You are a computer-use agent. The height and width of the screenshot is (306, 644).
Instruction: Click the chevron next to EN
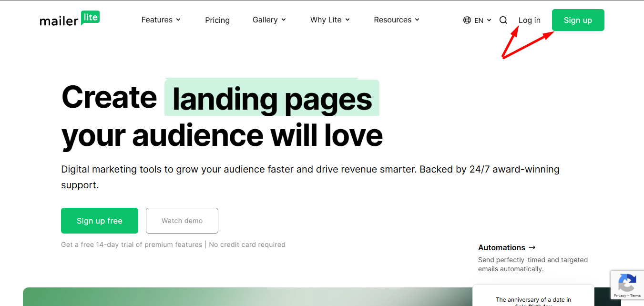click(489, 20)
